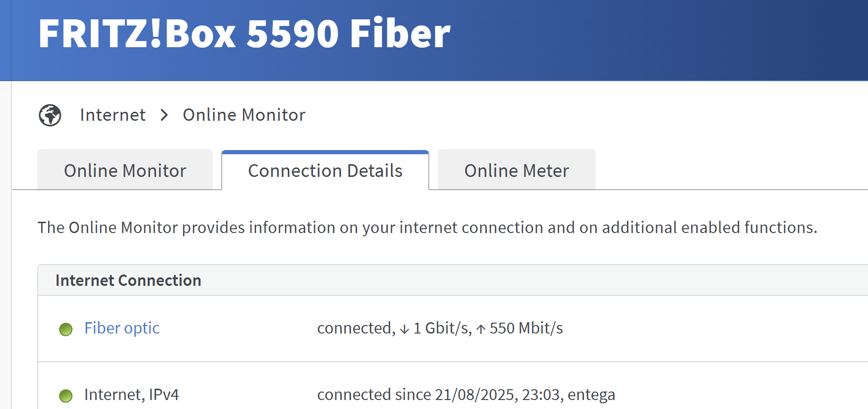Click the empty blue header banner area
Image resolution: width=868 pixels, height=409 pixels.
(x=660, y=40)
